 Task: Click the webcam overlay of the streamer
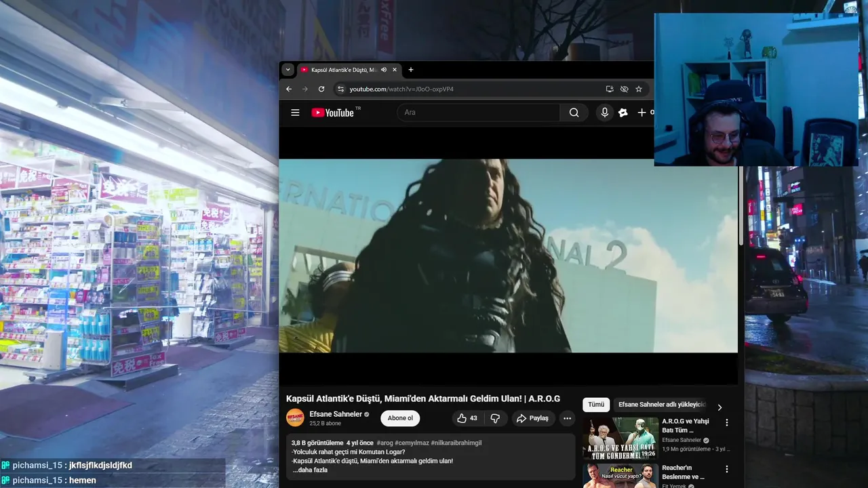tap(756, 89)
